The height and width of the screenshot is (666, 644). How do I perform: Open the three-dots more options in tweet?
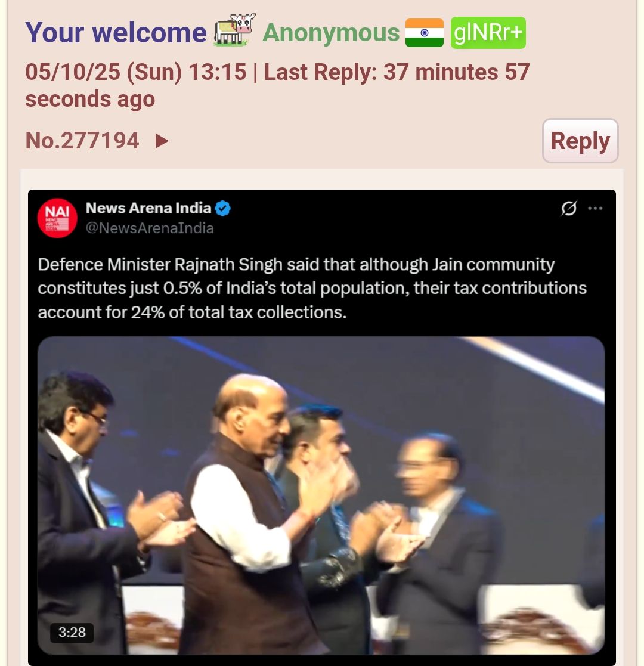point(595,208)
